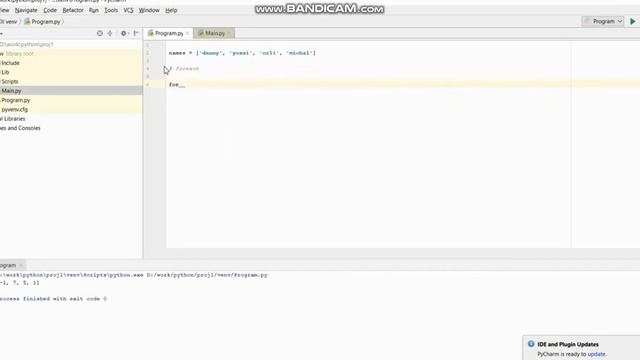The image size is (640, 360).
Task: Open the Help menu
Action: tap(171, 10)
